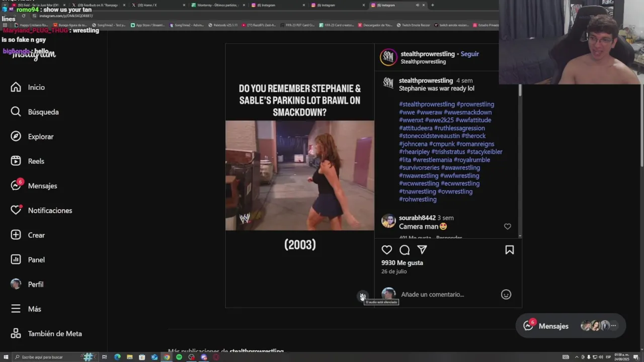
Task: Like the post with heart icon
Action: point(386,250)
